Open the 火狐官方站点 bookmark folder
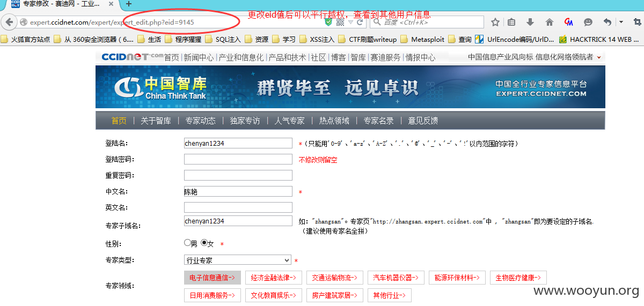The width and height of the screenshot is (644, 306). pos(26,39)
